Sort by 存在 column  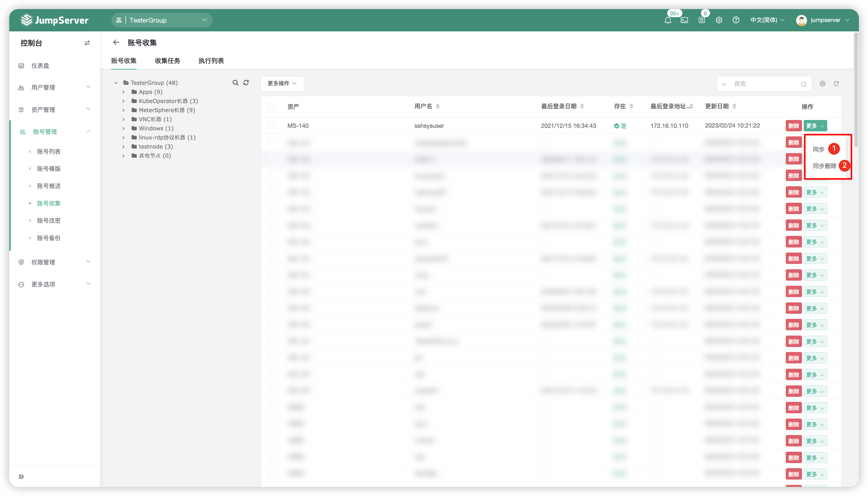631,106
